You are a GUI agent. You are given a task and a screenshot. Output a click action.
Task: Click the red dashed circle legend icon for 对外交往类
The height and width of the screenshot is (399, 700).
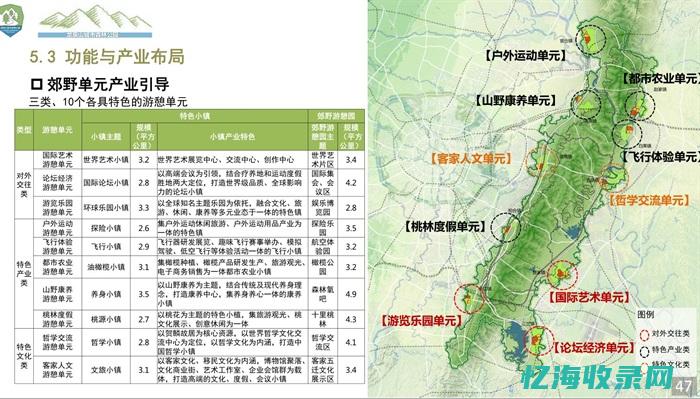(644, 334)
